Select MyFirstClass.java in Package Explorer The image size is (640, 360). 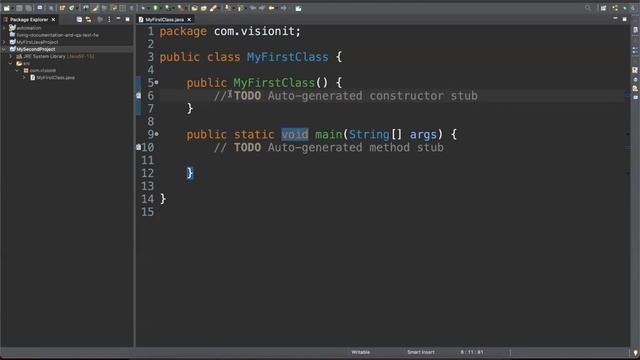(x=56, y=77)
